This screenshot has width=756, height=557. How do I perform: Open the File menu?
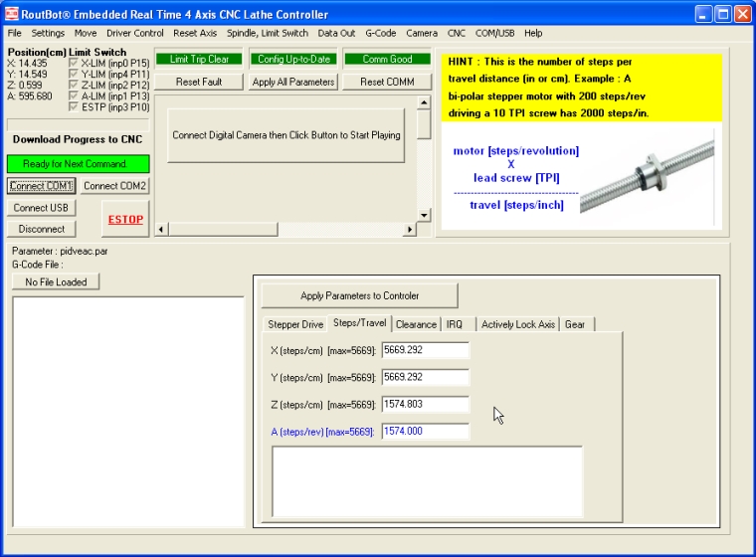15,33
